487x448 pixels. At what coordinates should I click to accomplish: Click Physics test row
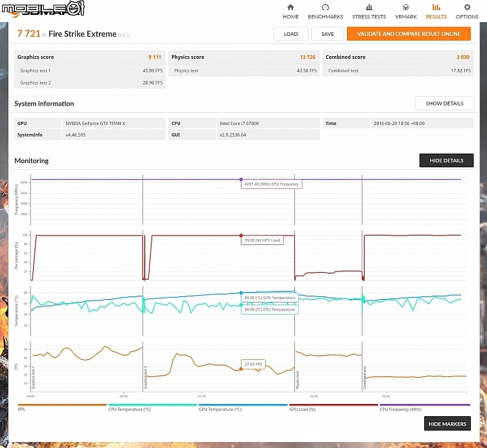pos(244,70)
